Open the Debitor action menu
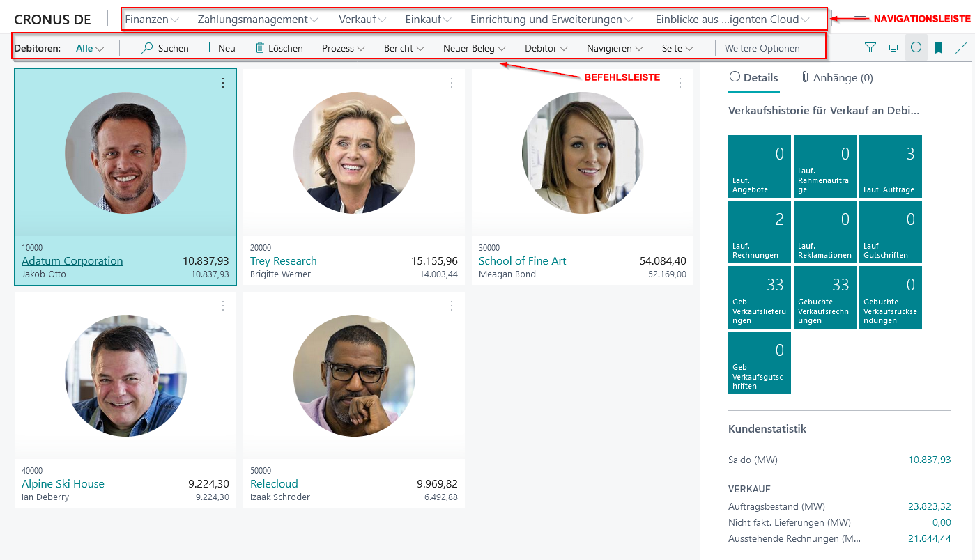The height and width of the screenshot is (560, 975). click(546, 48)
